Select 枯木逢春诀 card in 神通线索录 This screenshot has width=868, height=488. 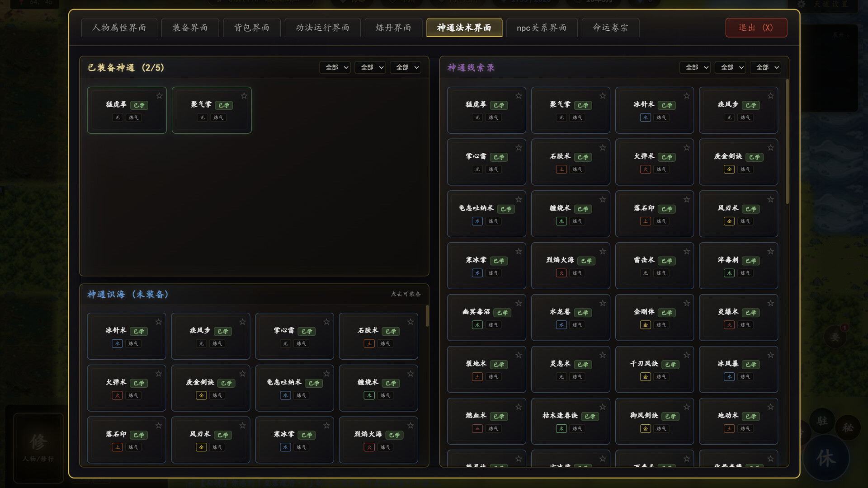(x=571, y=421)
